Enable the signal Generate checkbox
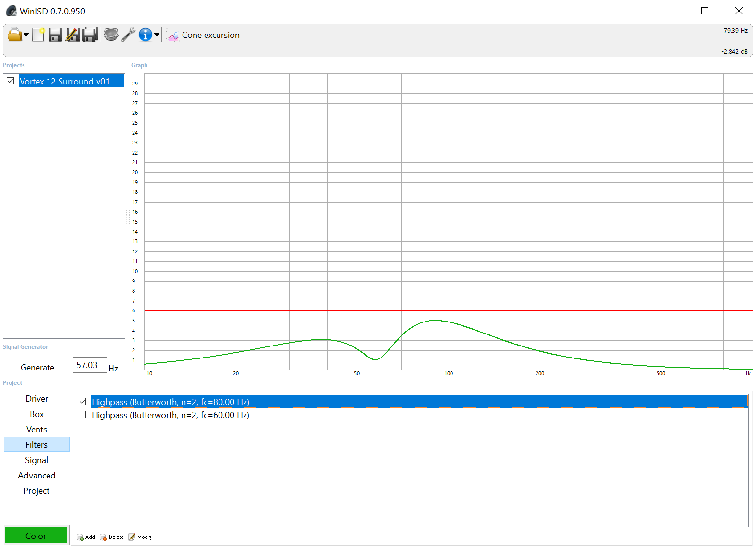Viewport: 756px width, 549px height. 13,367
